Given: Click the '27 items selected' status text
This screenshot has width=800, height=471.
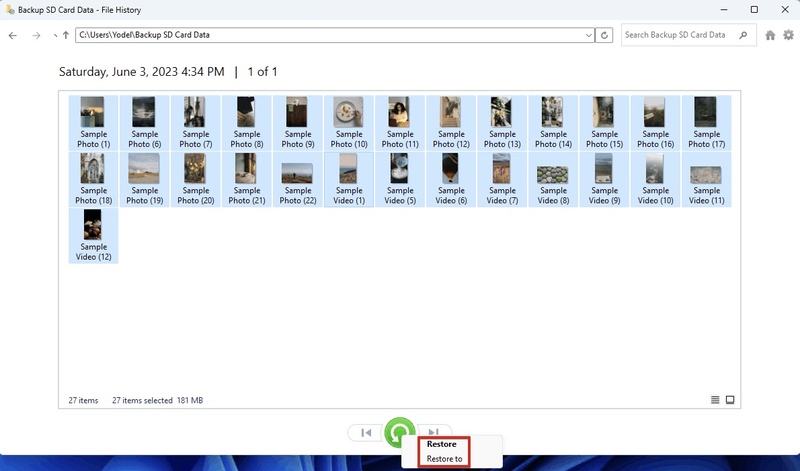Looking at the screenshot, I should tap(142, 401).
